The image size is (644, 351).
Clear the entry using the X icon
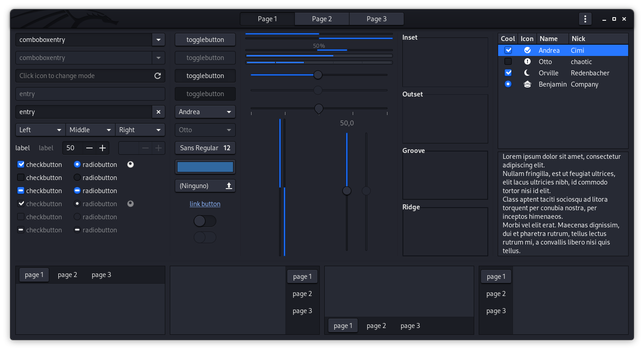point(158,112)
